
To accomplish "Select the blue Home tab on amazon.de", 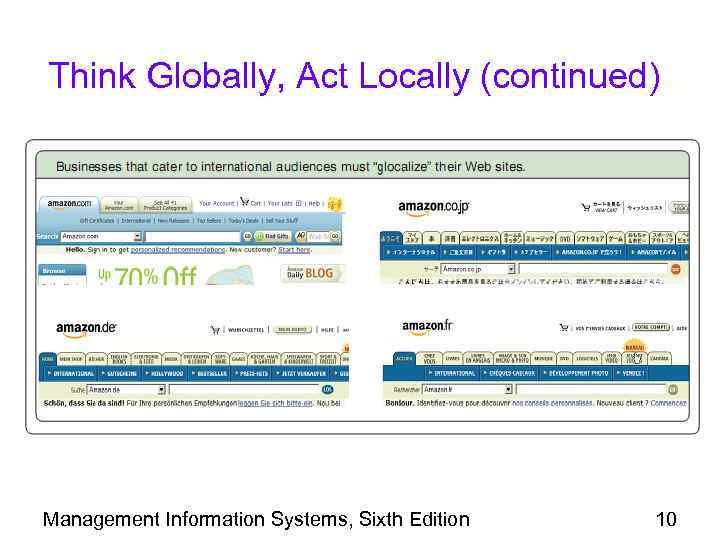I will pos(48,359).
